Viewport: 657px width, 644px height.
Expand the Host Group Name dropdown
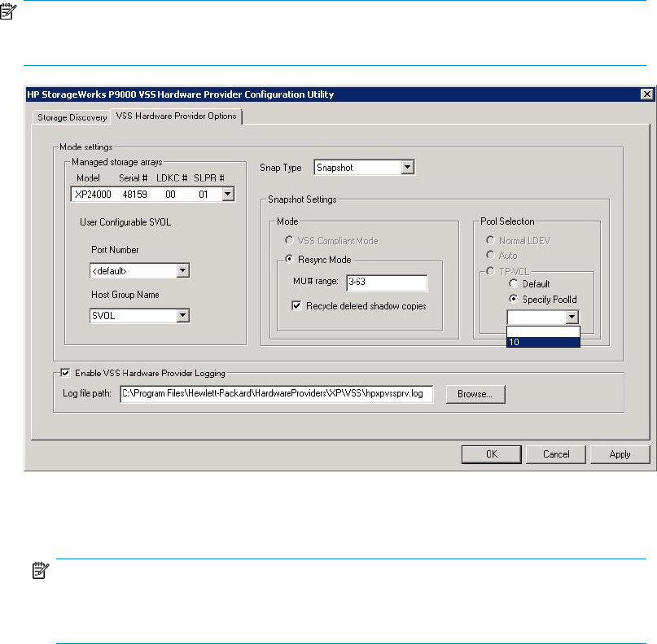tap(182, 315)
